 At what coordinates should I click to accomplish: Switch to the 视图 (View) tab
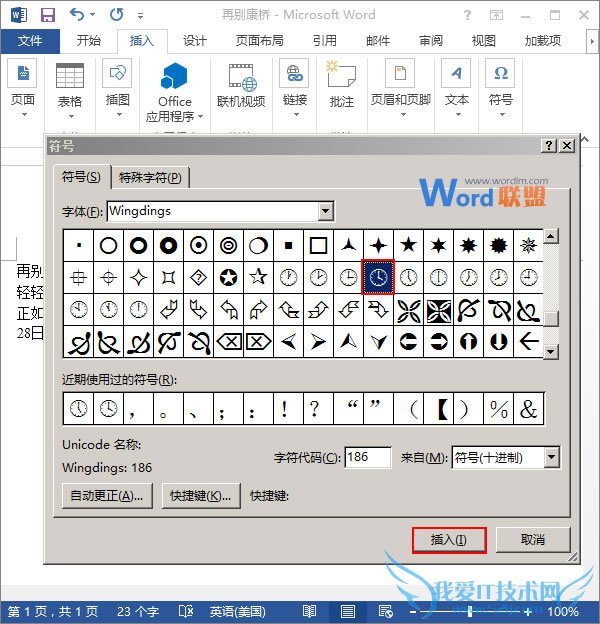click(483, 41)
